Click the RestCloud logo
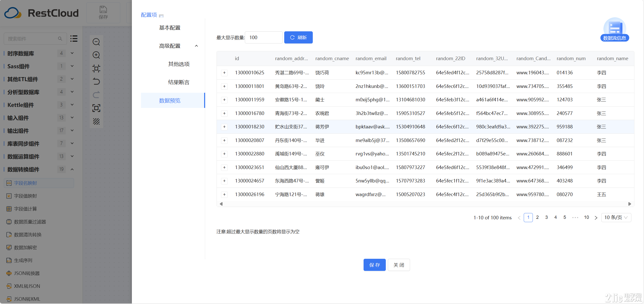The height and width of the screenshot is (304, 644). pyautogui.click(x=41, y=13)
